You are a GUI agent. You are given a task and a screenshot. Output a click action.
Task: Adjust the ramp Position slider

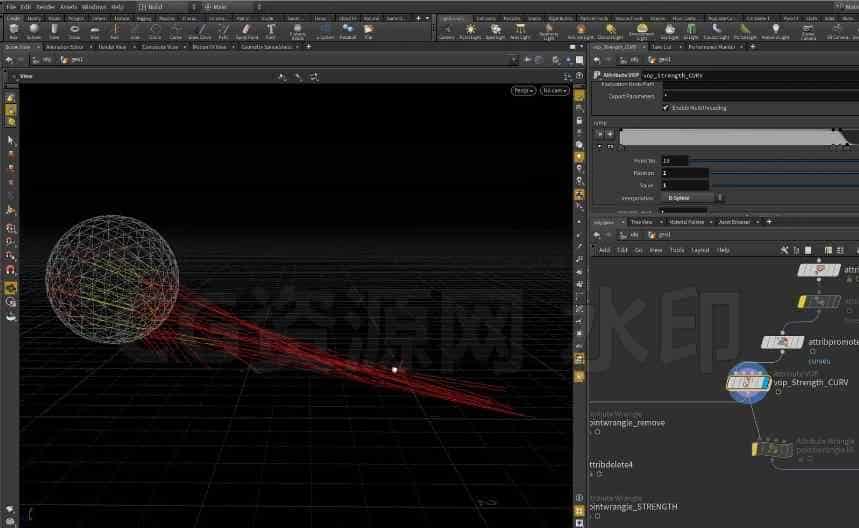coord(785,173)
